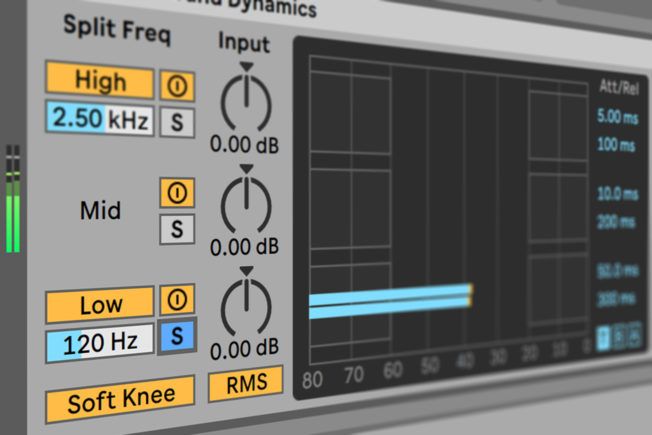Solo the High band
The height and width of the screenshot is (435, 652).
pos(177,121)
